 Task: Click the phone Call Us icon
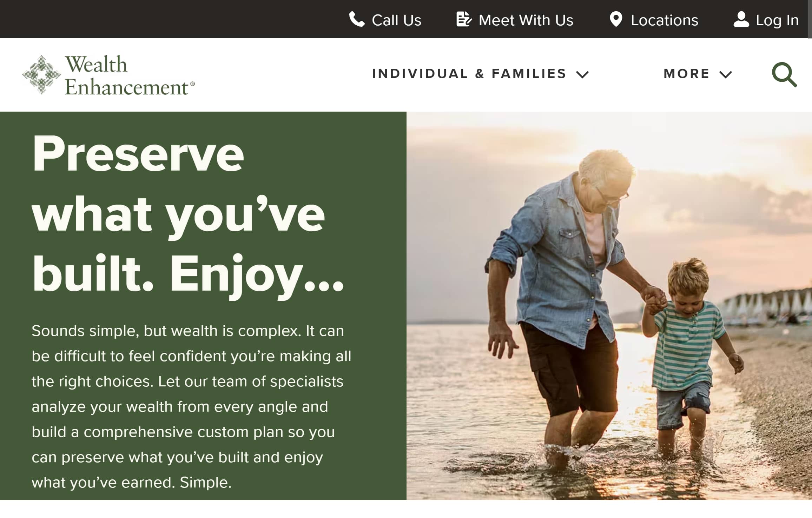pos(356,20)
